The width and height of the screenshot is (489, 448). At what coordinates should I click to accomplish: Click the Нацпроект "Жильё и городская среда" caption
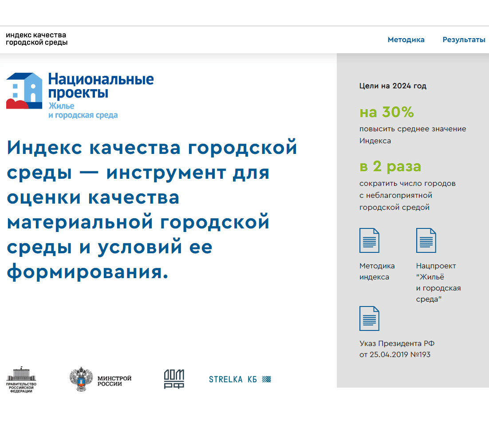438,283
